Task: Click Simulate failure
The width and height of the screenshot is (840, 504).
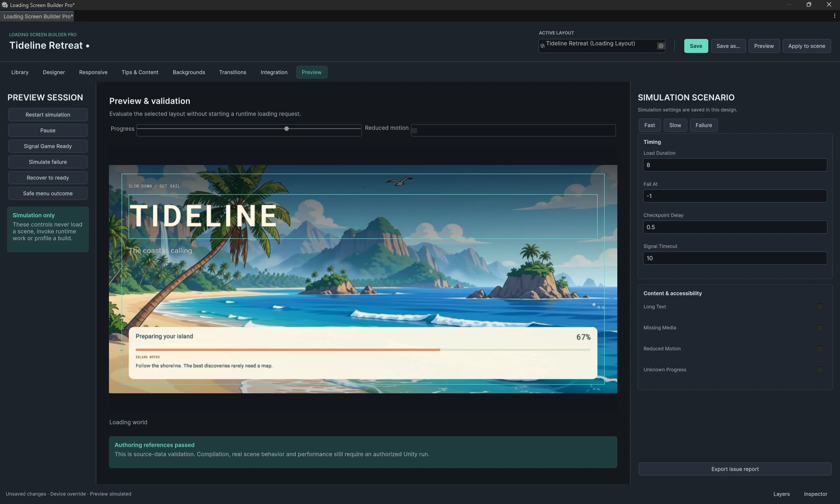Action: click(x=48, y=162)
